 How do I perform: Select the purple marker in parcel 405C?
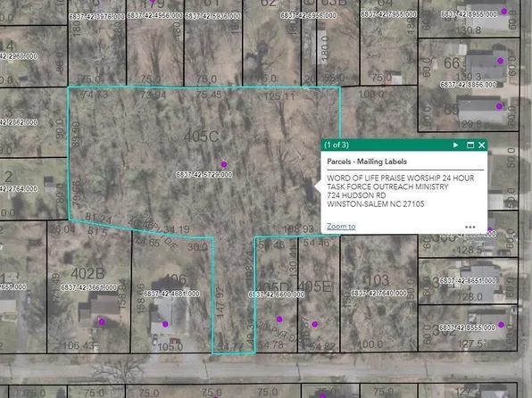(224, 164)
